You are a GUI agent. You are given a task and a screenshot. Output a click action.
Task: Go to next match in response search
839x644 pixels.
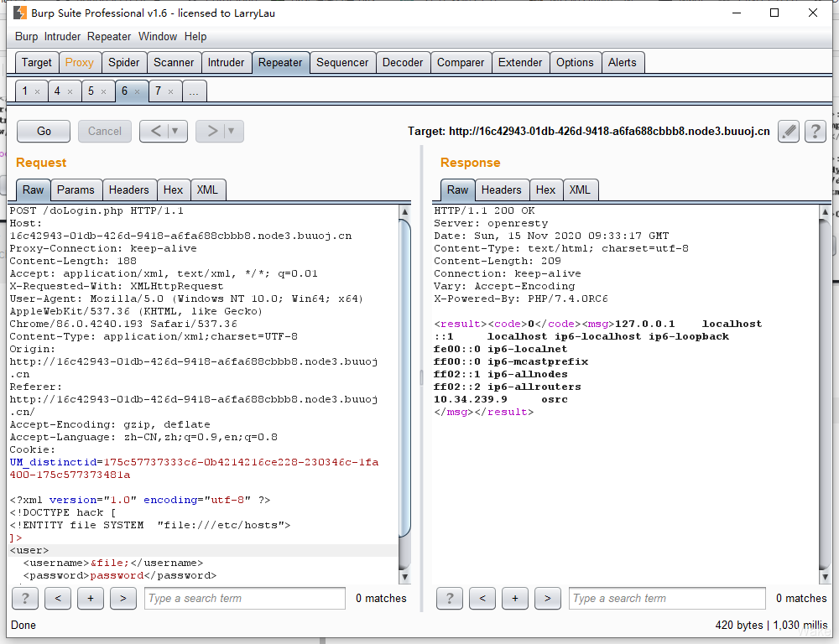[x=547, y=598]
